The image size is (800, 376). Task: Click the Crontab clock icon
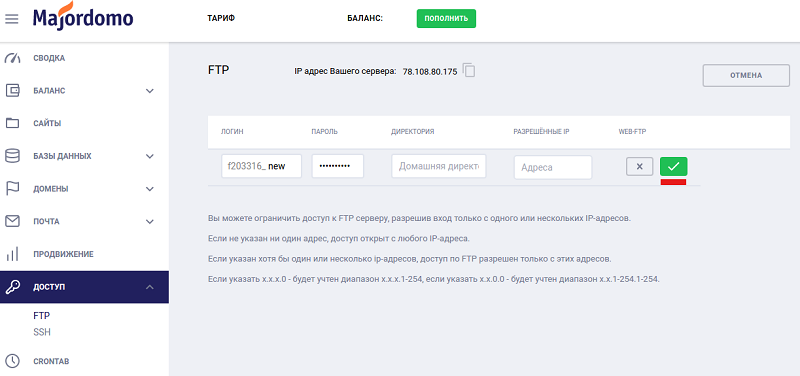tap(12, 361)
